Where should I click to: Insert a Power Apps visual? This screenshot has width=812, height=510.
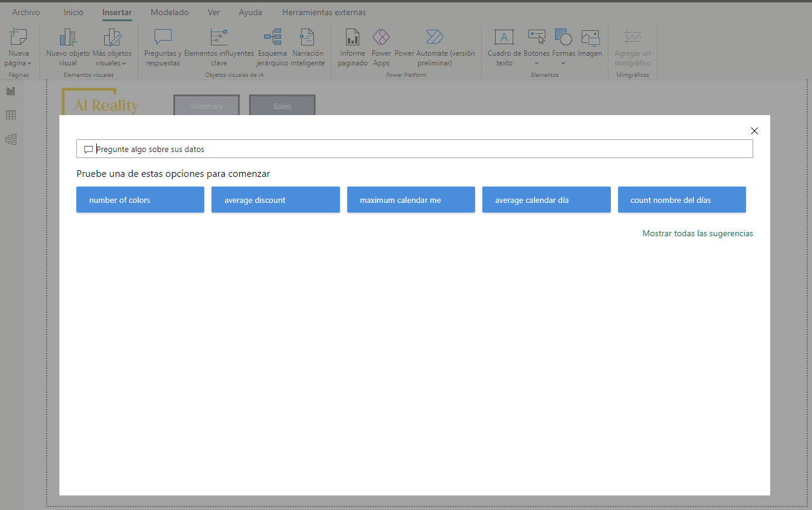click(x=381, y=38)
